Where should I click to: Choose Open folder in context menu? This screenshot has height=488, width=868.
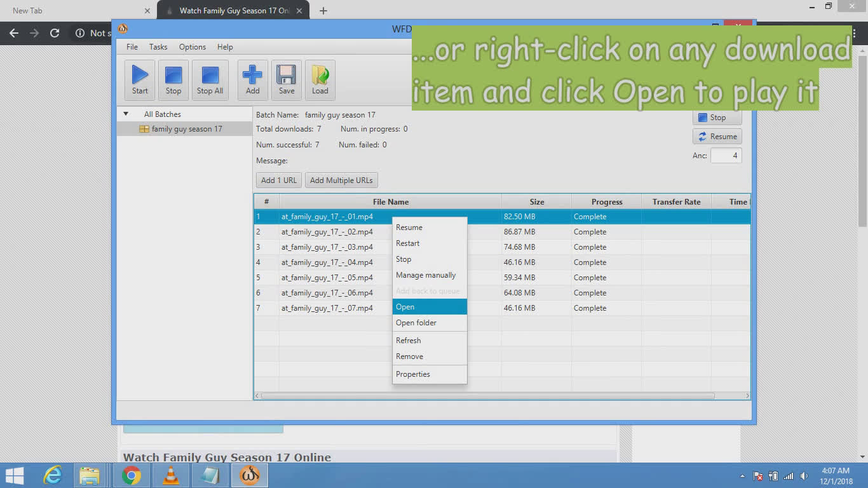[x=430, y=323]
